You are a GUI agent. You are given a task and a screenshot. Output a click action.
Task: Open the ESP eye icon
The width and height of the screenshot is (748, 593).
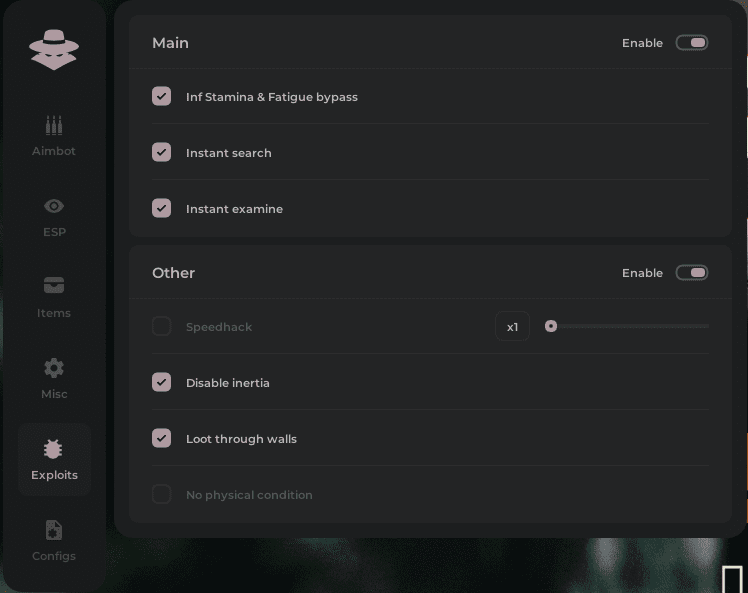tap(54, 206)
